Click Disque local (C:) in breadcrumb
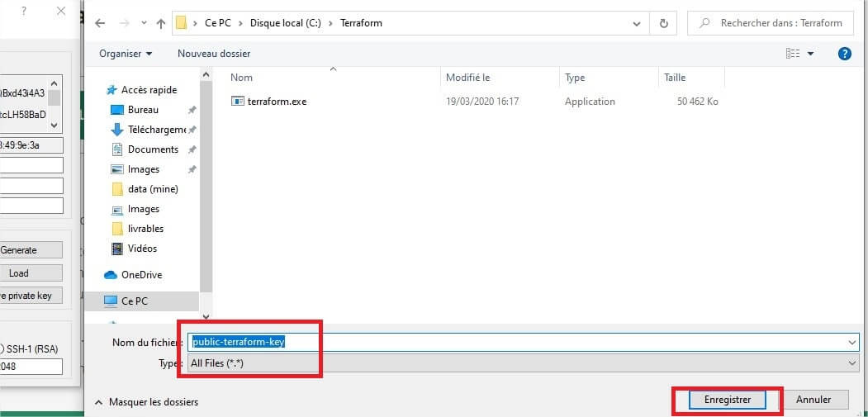Viewport: 868px width, 417px height. click(283, 23)
